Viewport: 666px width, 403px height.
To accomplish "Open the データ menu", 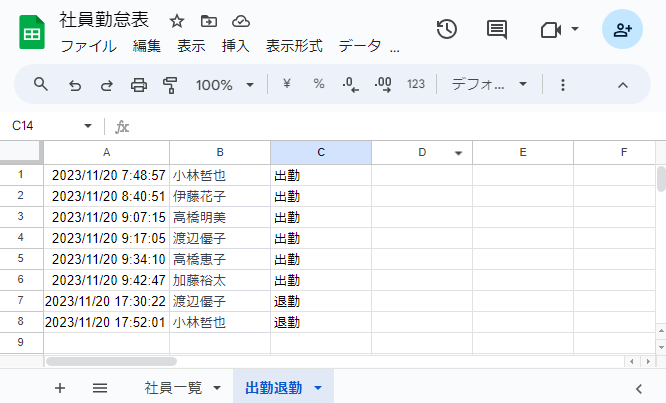I will [x=359, y=46].
